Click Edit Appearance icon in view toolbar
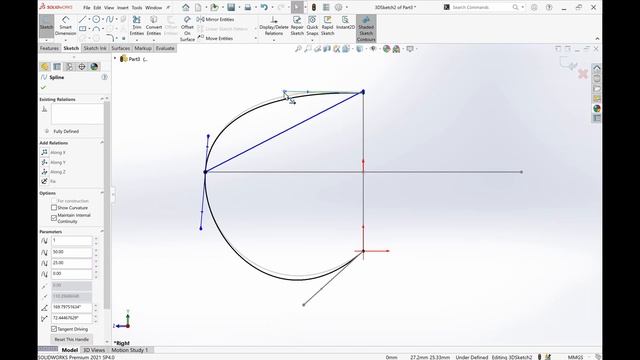The width and height of the screenshot is (640, 360). 387,49
